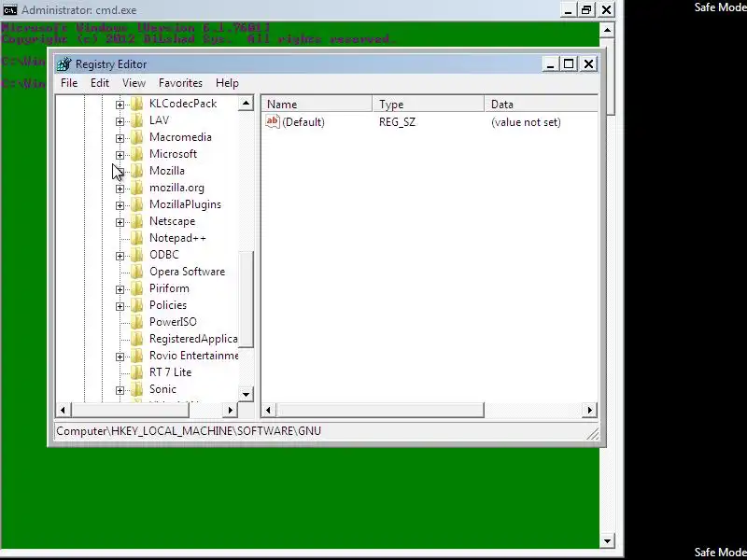Viewport: 747px width, 560px height.
Task: Click the Rovio Entertainment folder icon
Action: 136,356
